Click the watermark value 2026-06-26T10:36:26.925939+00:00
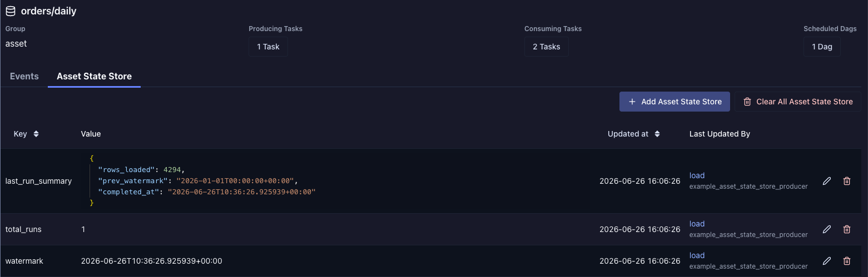The width and height of the screenshot is (868, 277). (151, 261)
